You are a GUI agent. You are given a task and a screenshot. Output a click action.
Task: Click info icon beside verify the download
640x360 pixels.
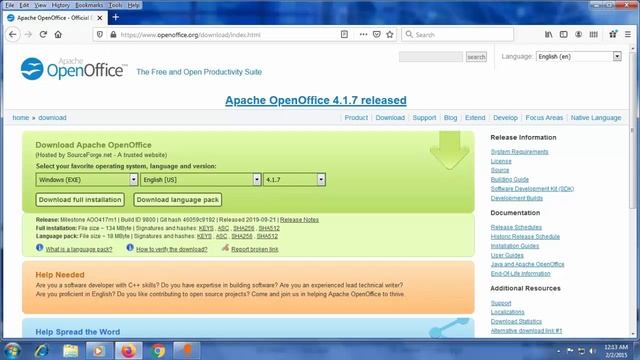coord(130,247)
